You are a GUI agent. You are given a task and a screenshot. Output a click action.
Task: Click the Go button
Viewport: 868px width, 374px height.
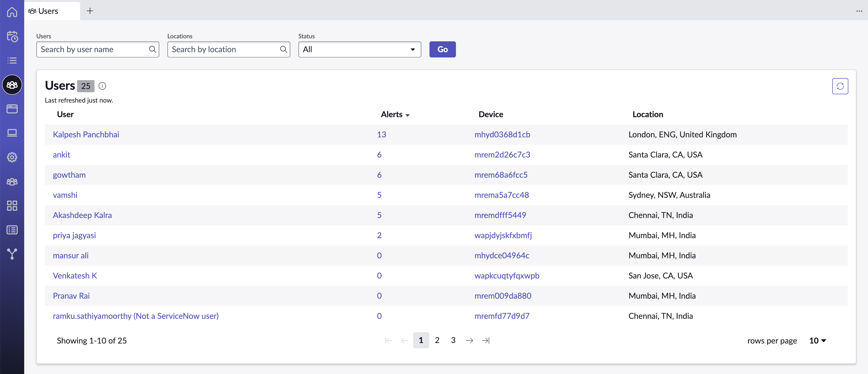442,50
